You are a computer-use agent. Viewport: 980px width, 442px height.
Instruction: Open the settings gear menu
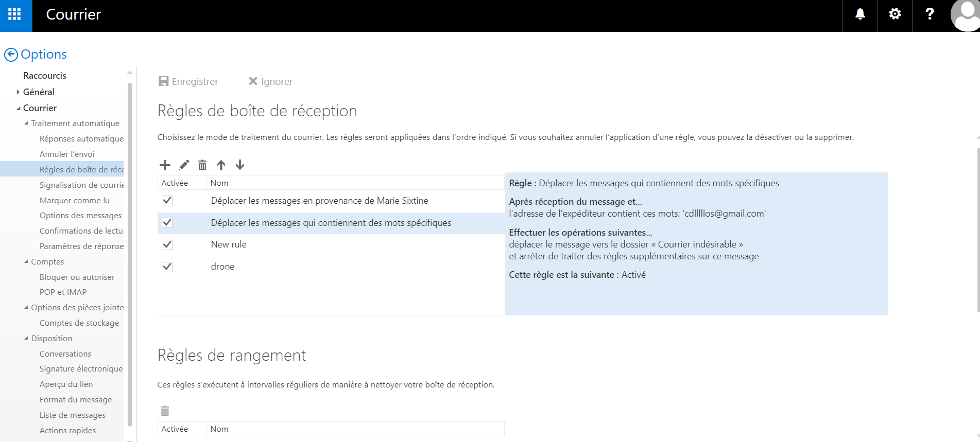tap(895, 14)
